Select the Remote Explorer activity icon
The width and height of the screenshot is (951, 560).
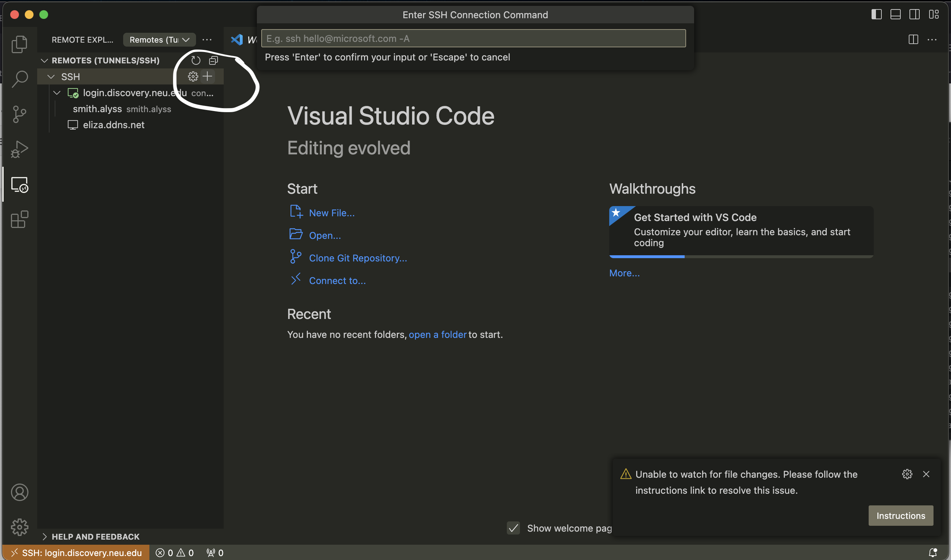20,185
